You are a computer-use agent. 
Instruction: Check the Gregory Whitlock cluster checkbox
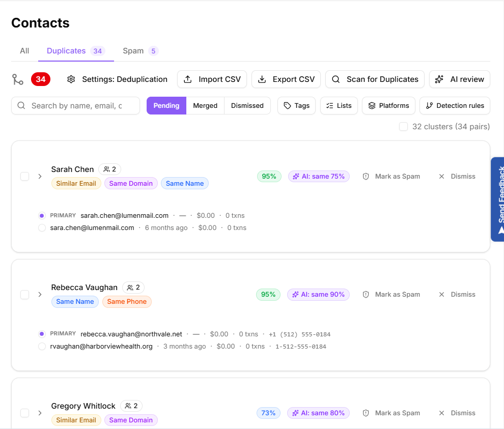(x=25, y=413)
